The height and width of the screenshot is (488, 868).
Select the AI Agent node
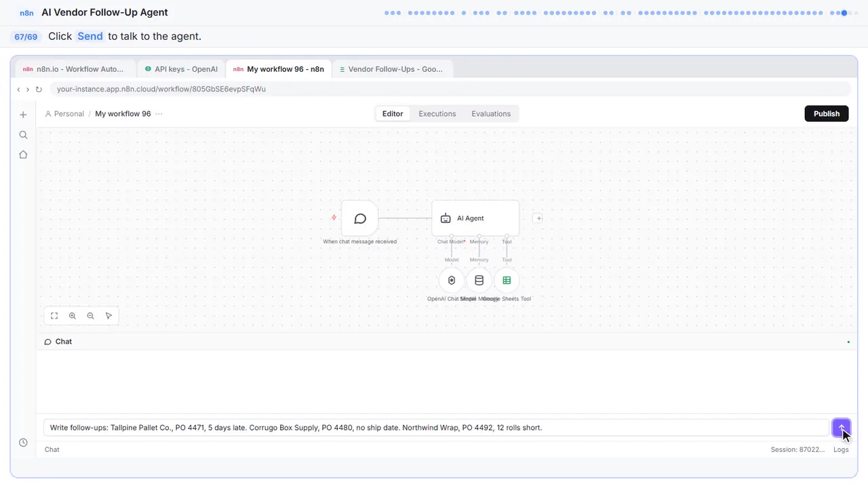475,218
